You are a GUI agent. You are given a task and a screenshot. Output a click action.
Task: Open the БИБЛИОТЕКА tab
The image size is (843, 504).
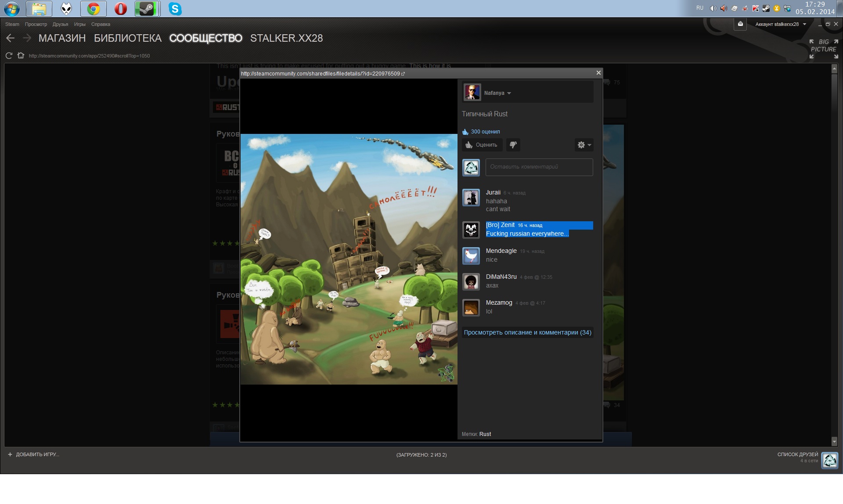click(x=127, y=38)
